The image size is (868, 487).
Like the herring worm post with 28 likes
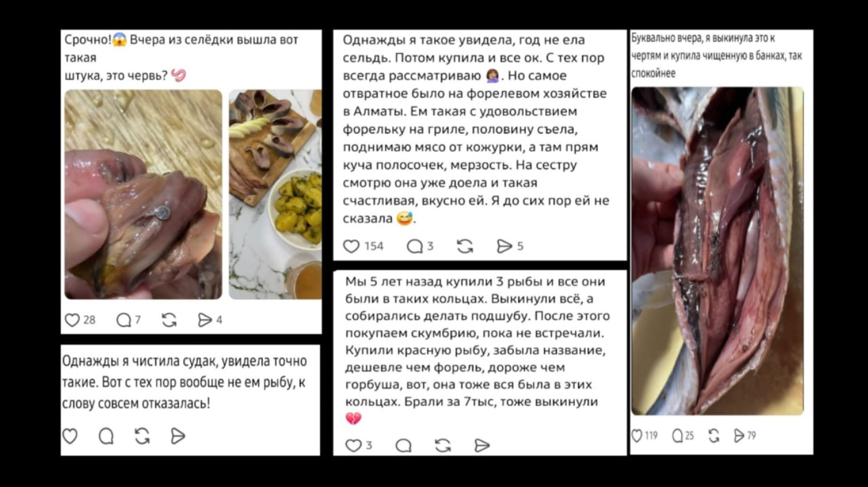pyautogui.click(x=72, y=320)
